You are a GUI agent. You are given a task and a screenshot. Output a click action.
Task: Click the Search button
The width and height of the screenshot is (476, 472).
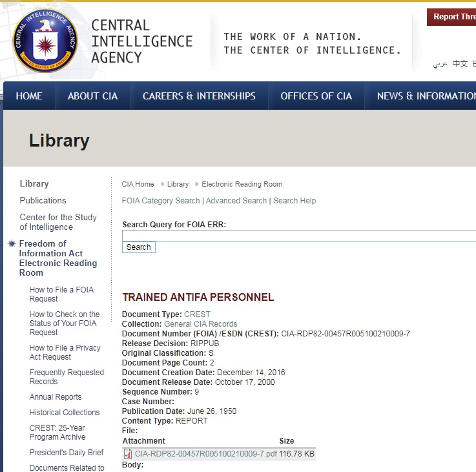139,247
